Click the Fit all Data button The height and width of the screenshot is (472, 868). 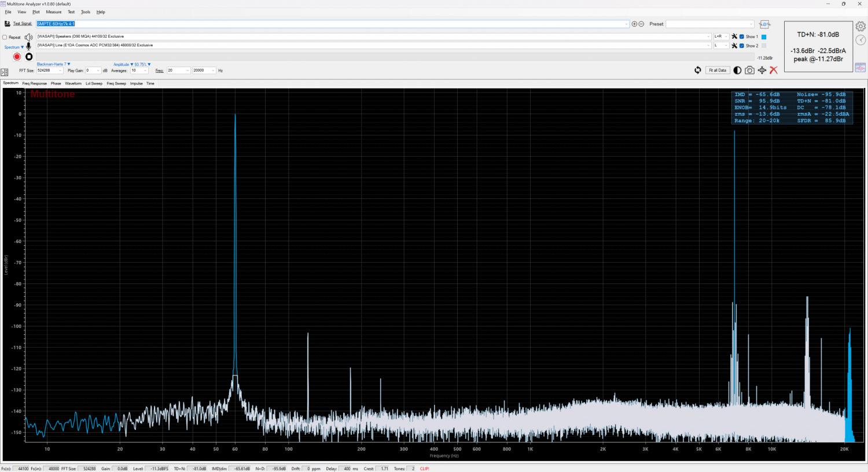tap(718, 70)
